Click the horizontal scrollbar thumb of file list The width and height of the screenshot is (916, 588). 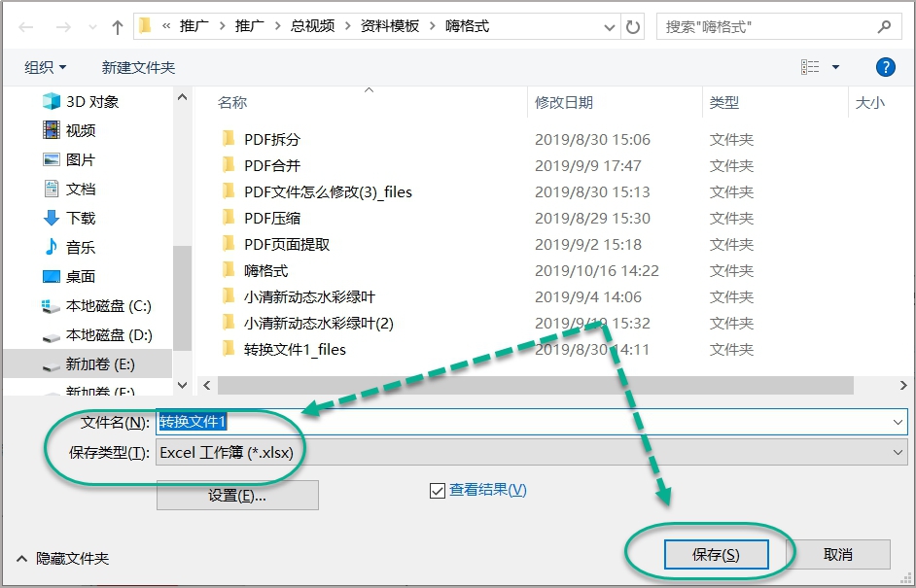click(x=536, y=386)
